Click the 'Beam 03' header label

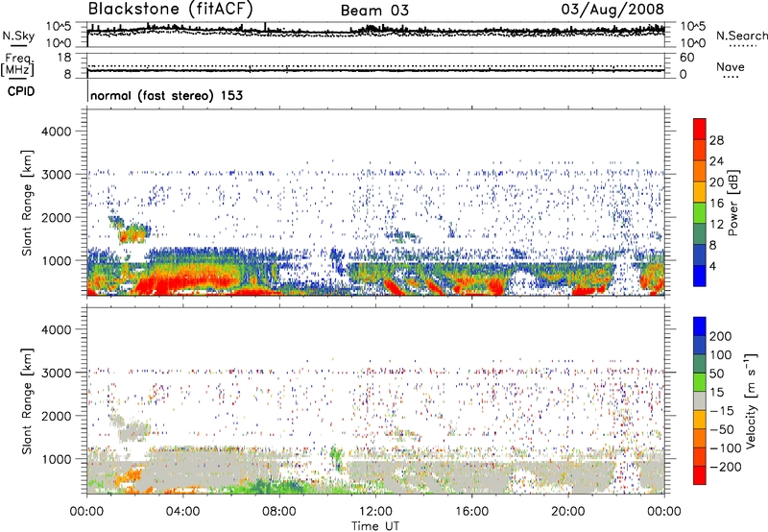point(374,11)
